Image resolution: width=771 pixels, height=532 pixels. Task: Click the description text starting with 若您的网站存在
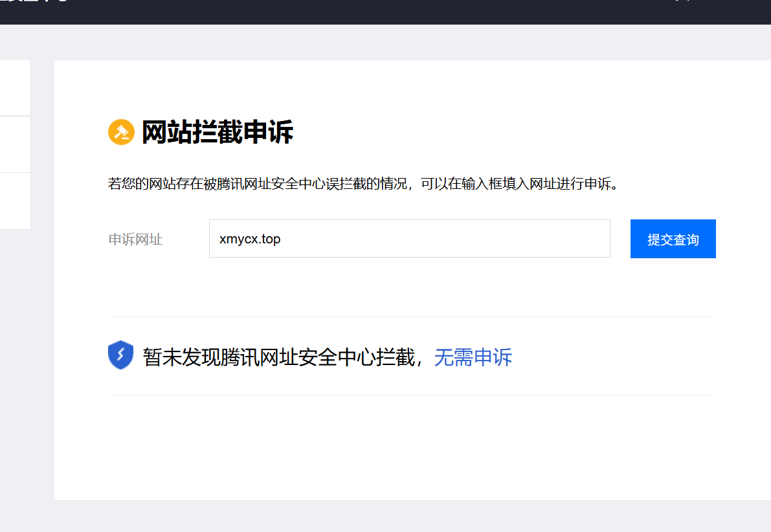click(363, 184)
